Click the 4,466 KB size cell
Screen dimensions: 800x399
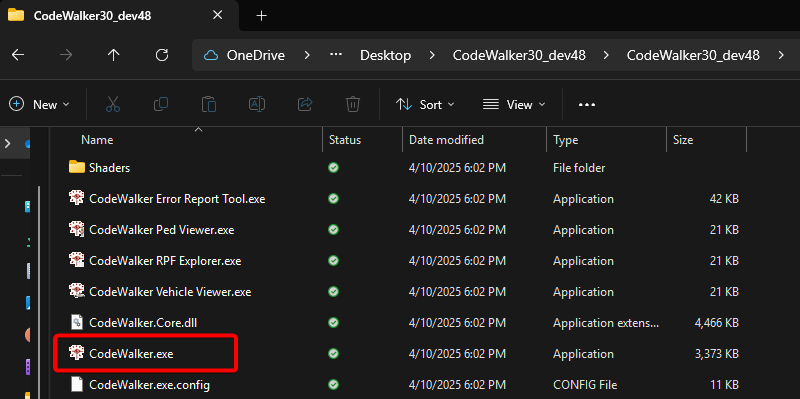click(x=716, y=323)
